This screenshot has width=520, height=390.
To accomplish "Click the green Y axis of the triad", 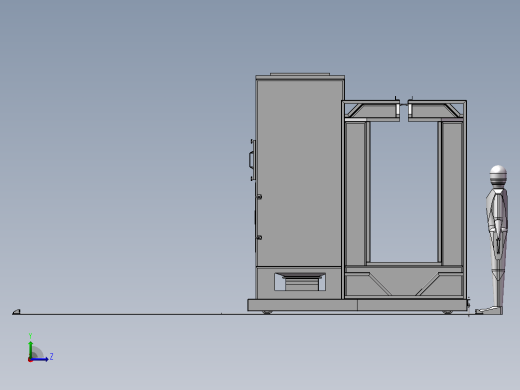I will click(x=31, y=349).
